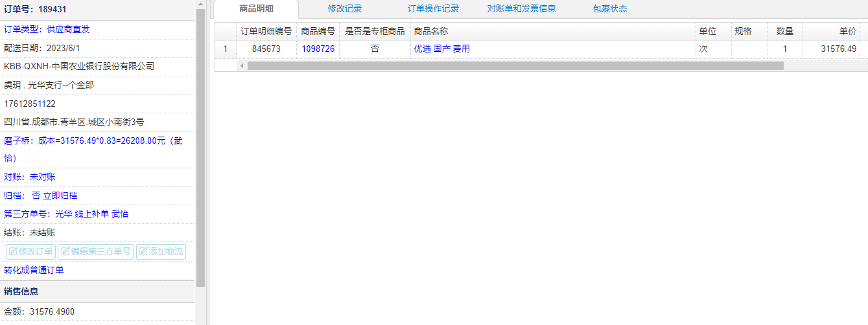This screenshot has width=868, height=325.
Task: Click the 订单明细编号 column header
Action: pos(266,31)
